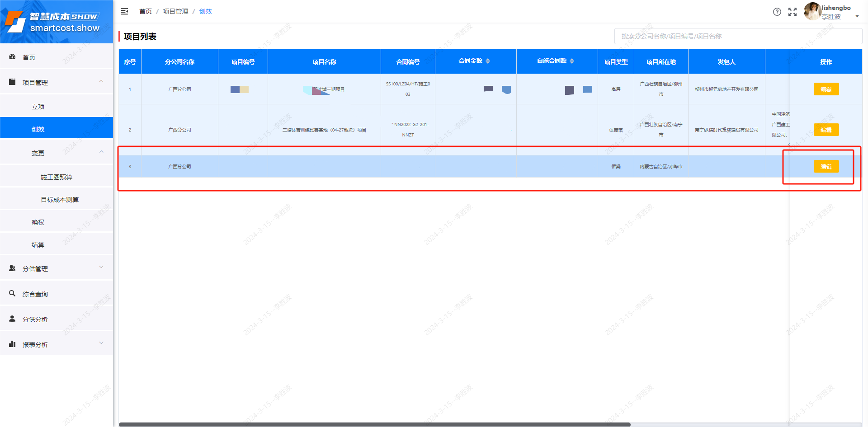
Task: Sort by 自施合同额 column arrows
Action: pyautogui.click(x=572, y=61)
